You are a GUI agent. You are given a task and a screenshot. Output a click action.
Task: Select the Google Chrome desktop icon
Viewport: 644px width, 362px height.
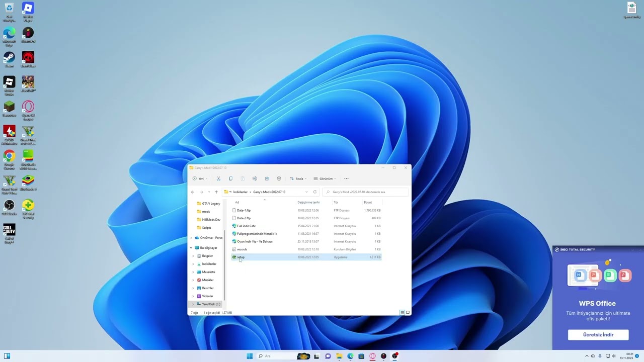tap(9, 160)
